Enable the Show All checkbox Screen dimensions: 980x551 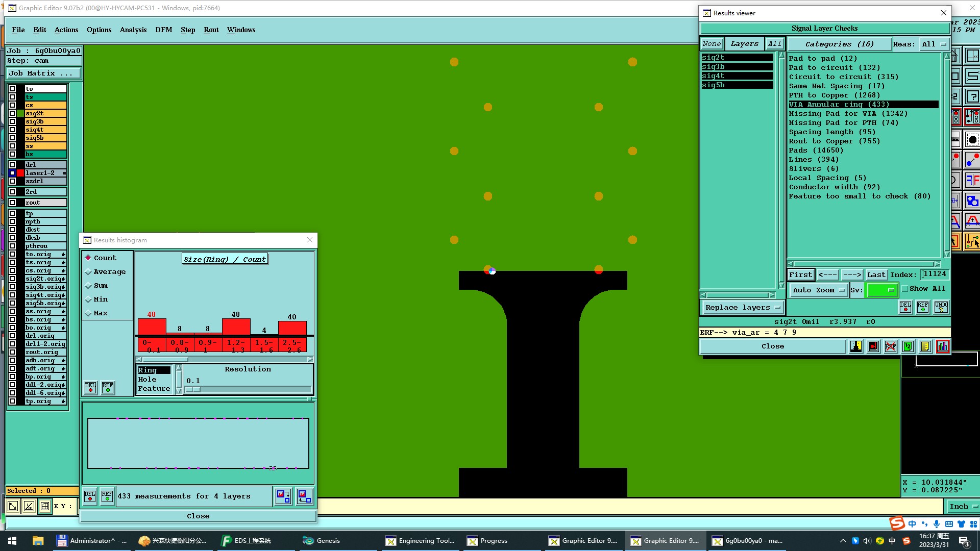pos(905,289)
